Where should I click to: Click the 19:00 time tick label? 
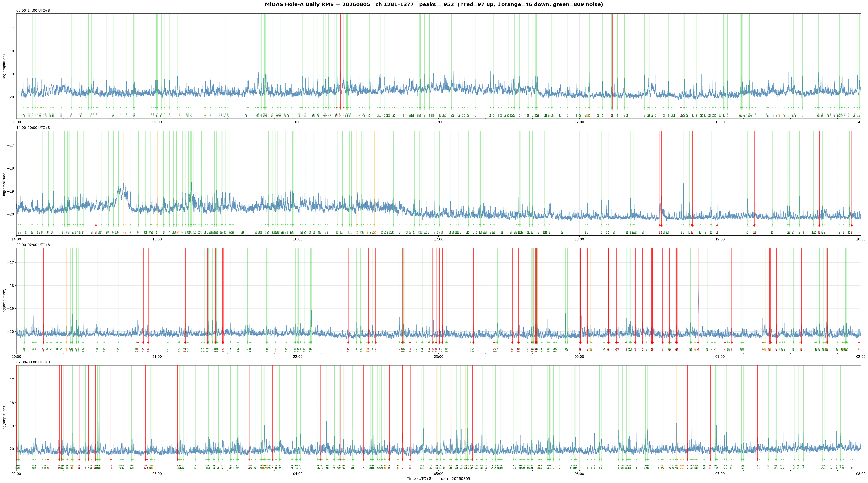tap(720, 239)
